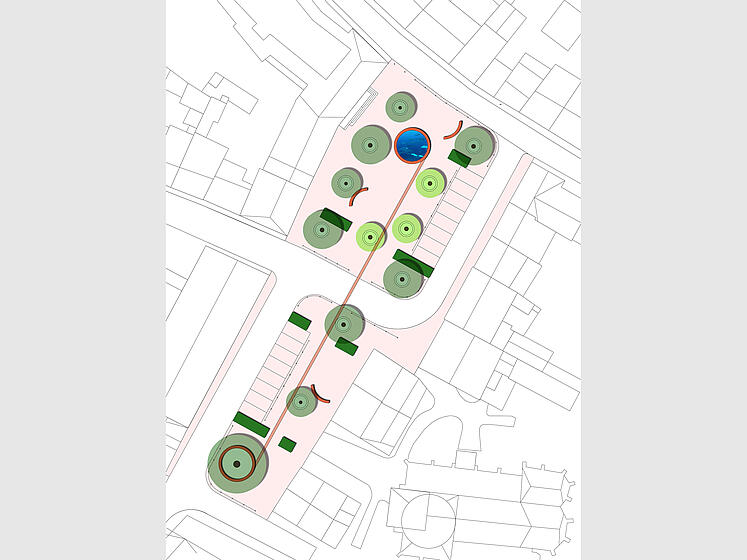Click the blue circular water feature
The image size is (747, 560).
pyautogui.click(x=412, y=145)
